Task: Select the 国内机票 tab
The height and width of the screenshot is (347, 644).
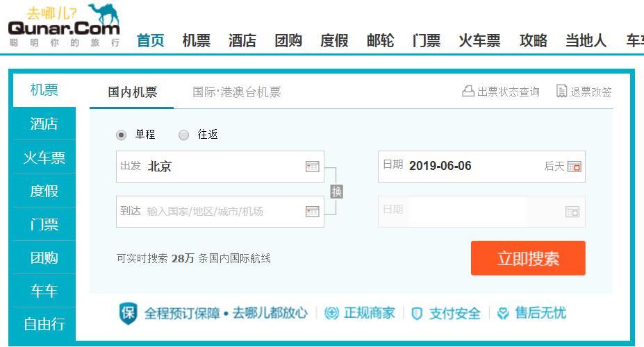Action: tap(132, 92)
